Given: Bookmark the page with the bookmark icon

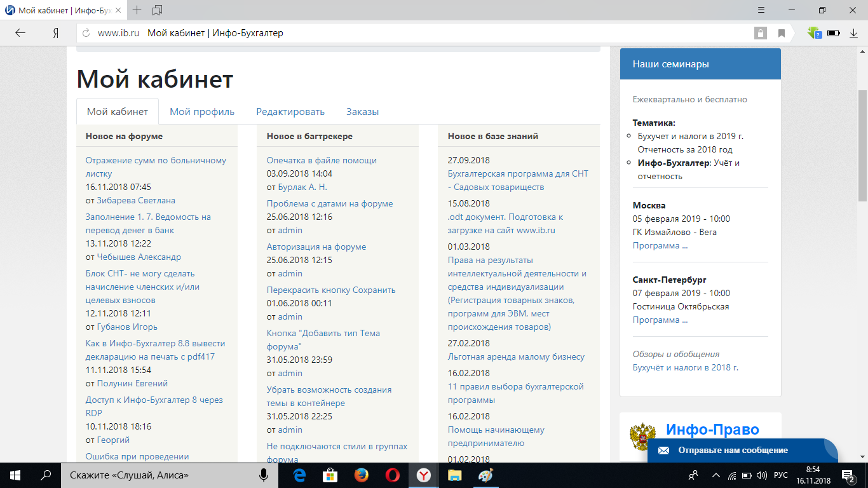Looking at the screenshot, I should [x=782, y=33].
